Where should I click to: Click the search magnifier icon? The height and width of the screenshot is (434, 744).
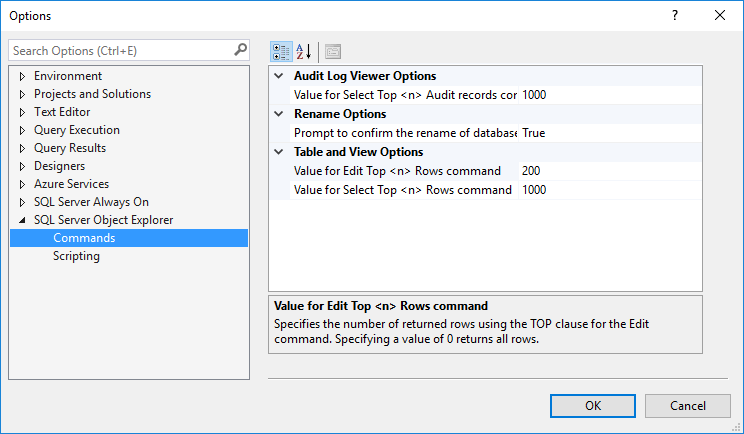coord(241,50)
